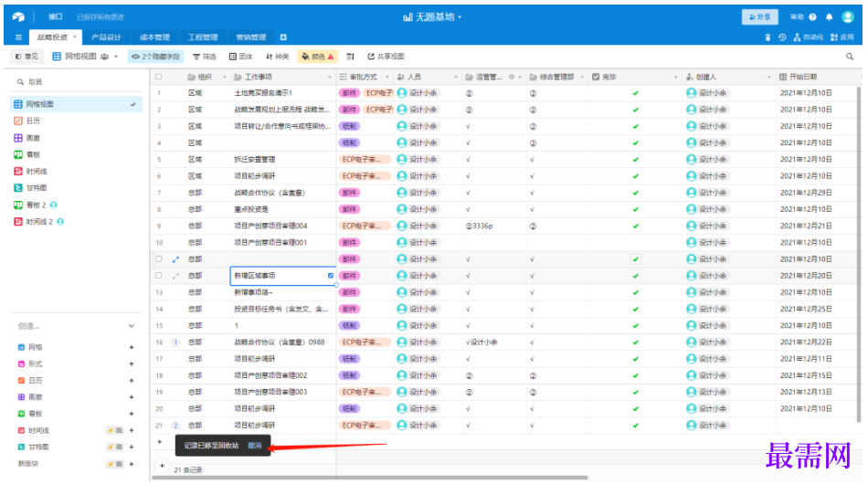Screen dimensions: 868x484
Task: Add a new table with plus tab icon
Action: coord(283,37)
